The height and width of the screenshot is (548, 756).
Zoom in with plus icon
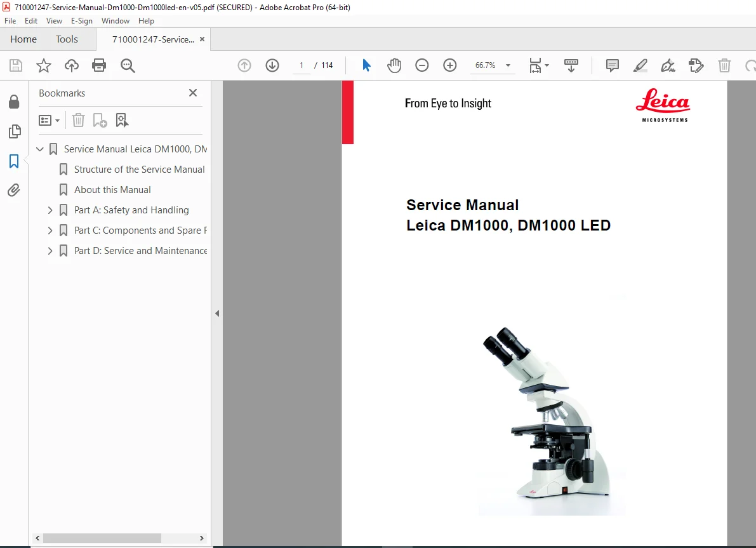pos(450,65)
